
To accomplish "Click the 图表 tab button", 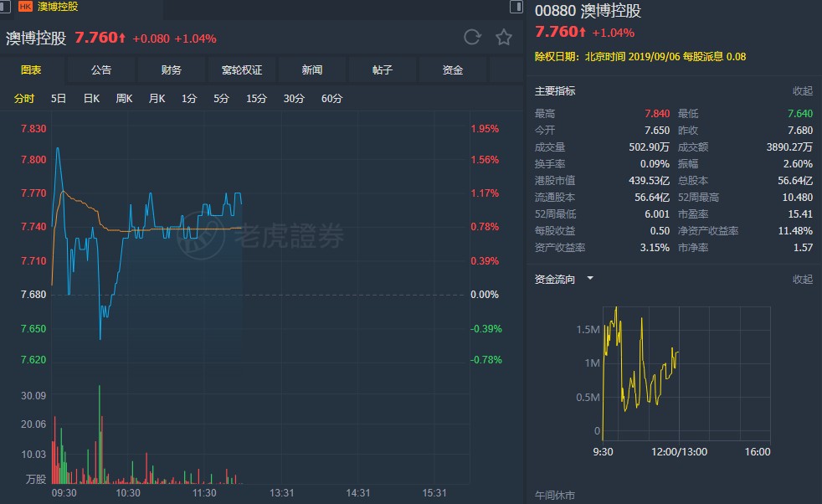I will 31,69.
